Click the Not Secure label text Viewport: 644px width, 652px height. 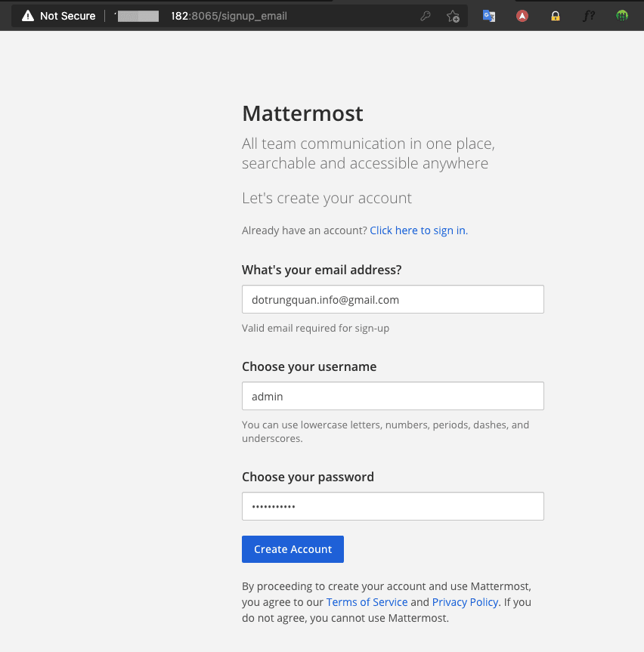(x=68, y=16)
